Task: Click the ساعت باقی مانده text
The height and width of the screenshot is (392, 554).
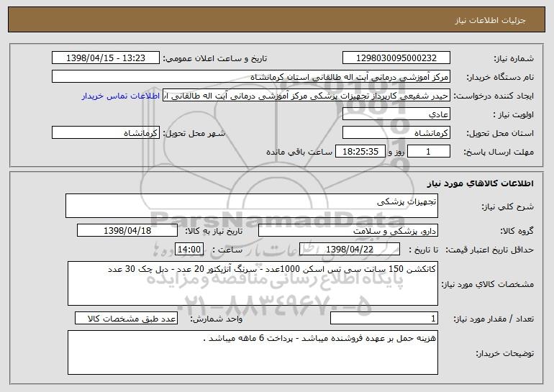Action: (x=299, y=152)
